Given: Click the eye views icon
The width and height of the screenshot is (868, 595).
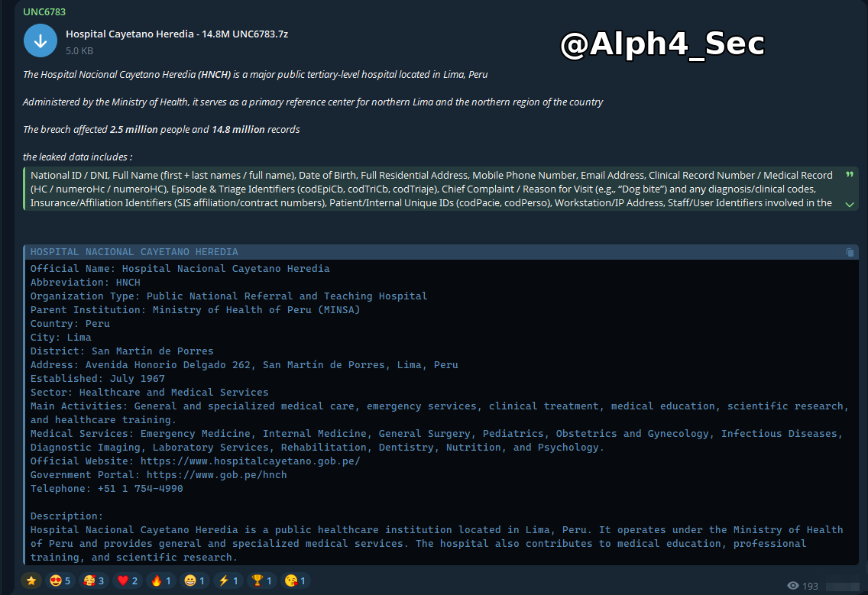Looking at the screenshot, I should 792,586.
